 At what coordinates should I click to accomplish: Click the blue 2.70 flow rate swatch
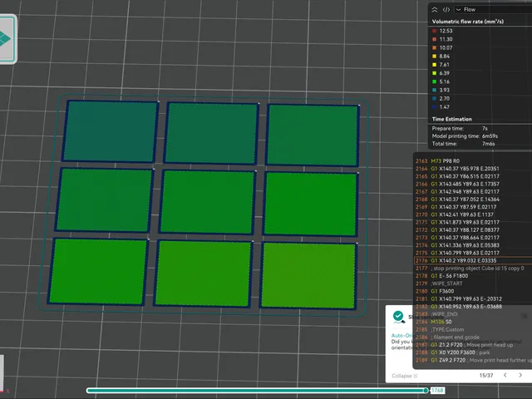tap(434, 99)
